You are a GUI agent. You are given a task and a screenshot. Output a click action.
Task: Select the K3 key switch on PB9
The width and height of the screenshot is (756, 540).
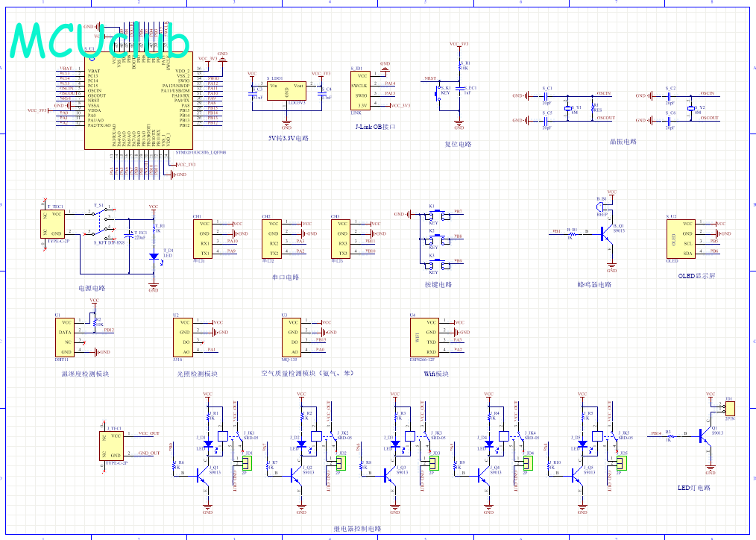(438, 264)
